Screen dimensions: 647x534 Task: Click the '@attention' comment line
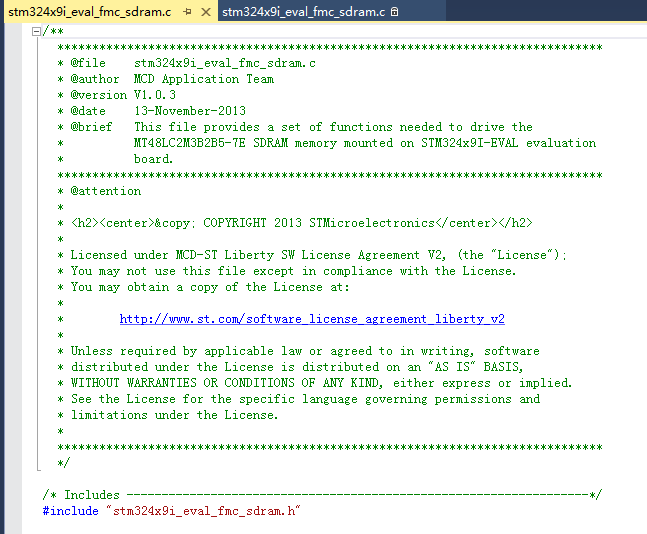click(x=99, y=191)
